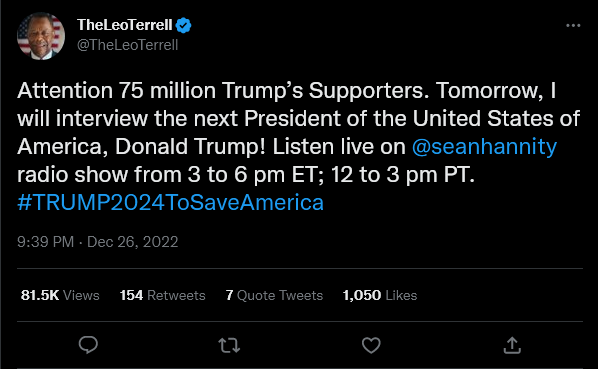View the 81.5K Views stat

[x=60, y=295]
